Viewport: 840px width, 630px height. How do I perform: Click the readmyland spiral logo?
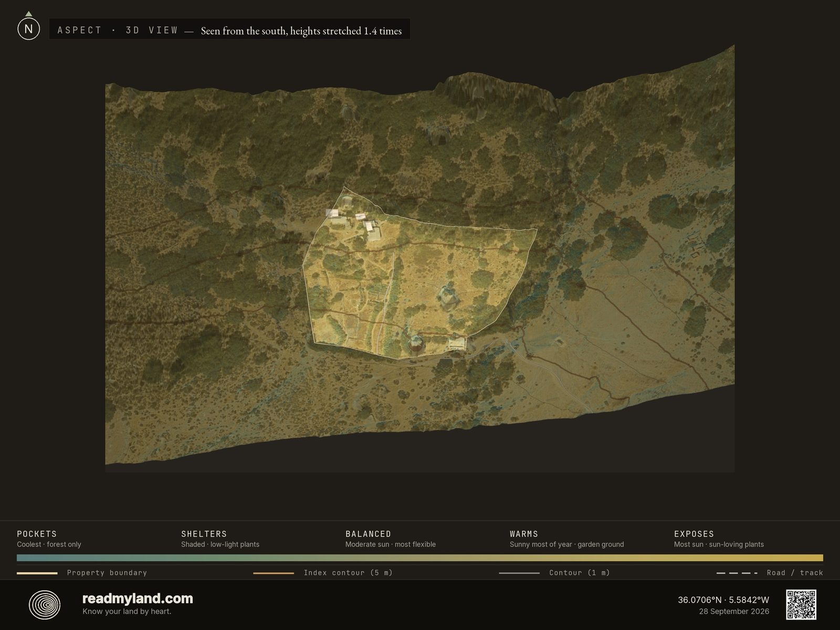(x=45, y=605)
